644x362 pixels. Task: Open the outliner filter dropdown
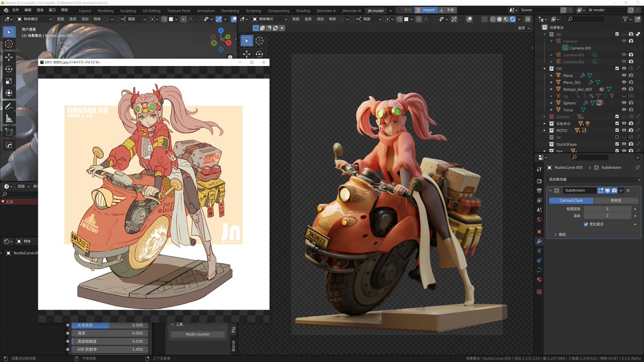click(628, 19)
